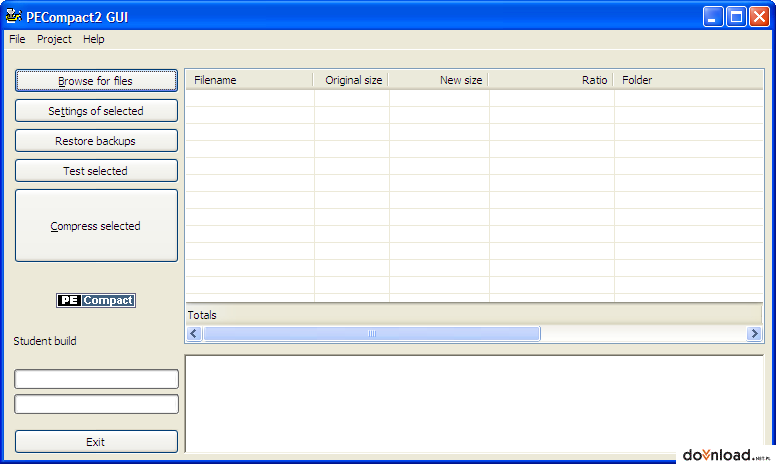Click the upper progress bar under Student build
Screen dimensions: 776x464
(97, 379)
